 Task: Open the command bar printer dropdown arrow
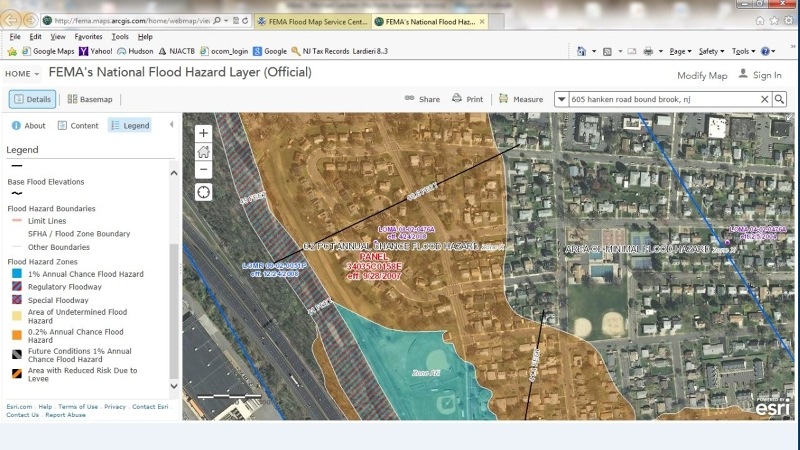tap(661, 52)
